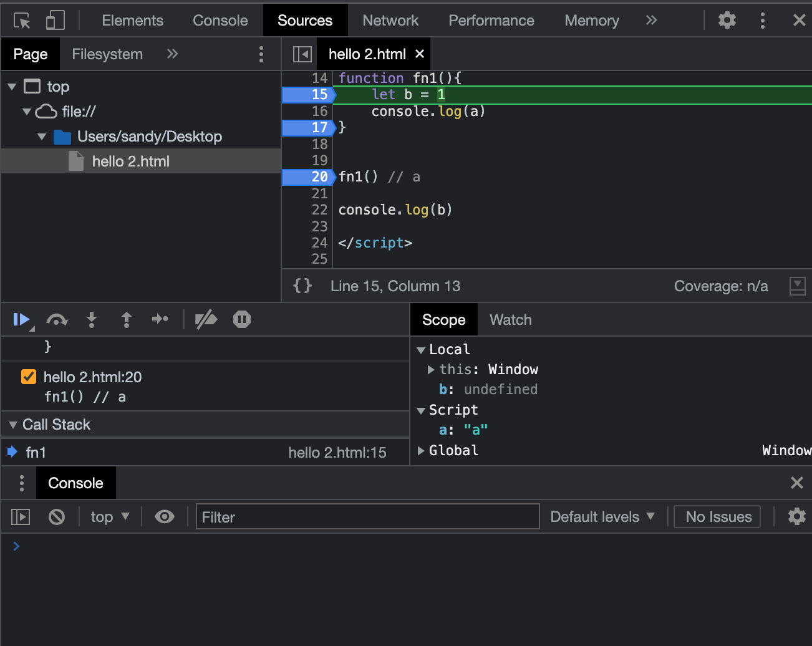Switch to the Elements panel tab
The image size is (812, 646).
[133, 21]
